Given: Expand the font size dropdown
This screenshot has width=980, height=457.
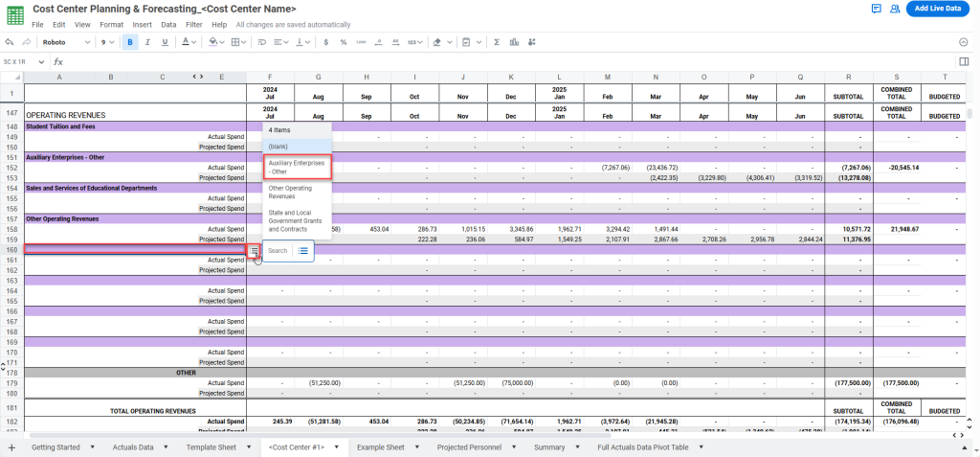Looking at the screenshot, I should click(x=107, y=42).
